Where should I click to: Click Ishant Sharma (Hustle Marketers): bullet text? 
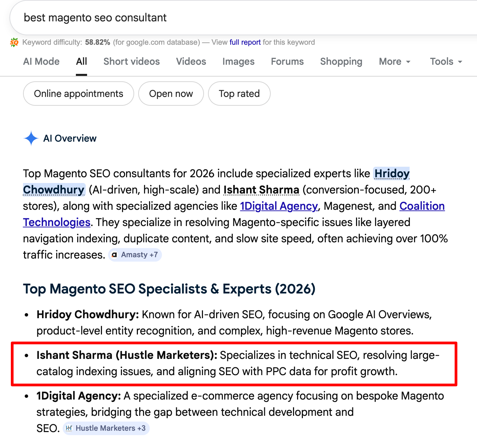(x=127, y=355)
